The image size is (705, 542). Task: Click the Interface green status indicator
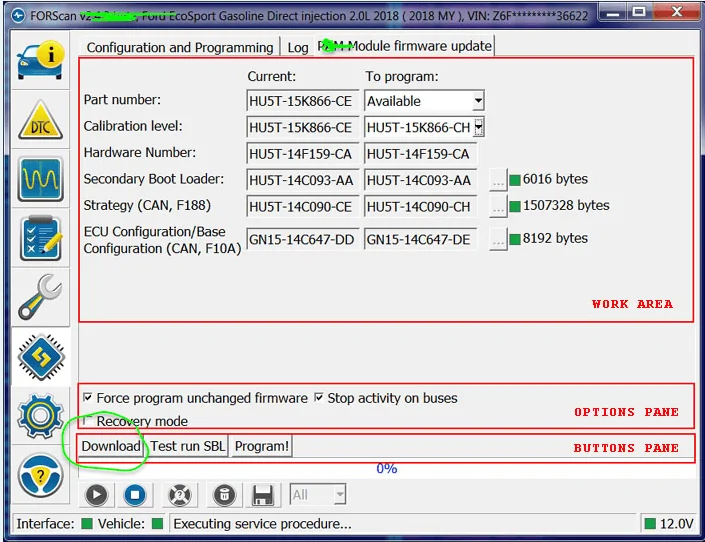click(x=87, y=524)
